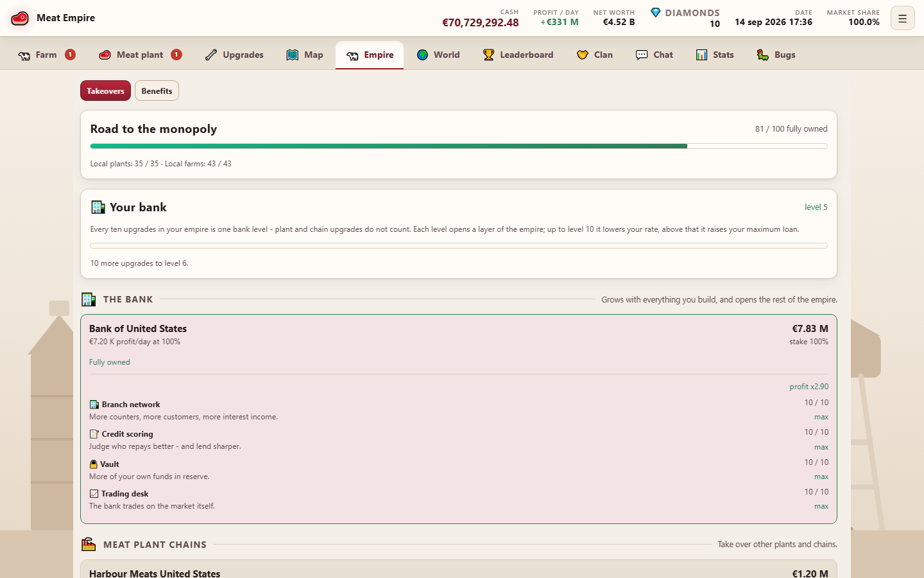Screen dimensions: 924x578
Task: Show the Takeovers section
Action: click(105, 91)
